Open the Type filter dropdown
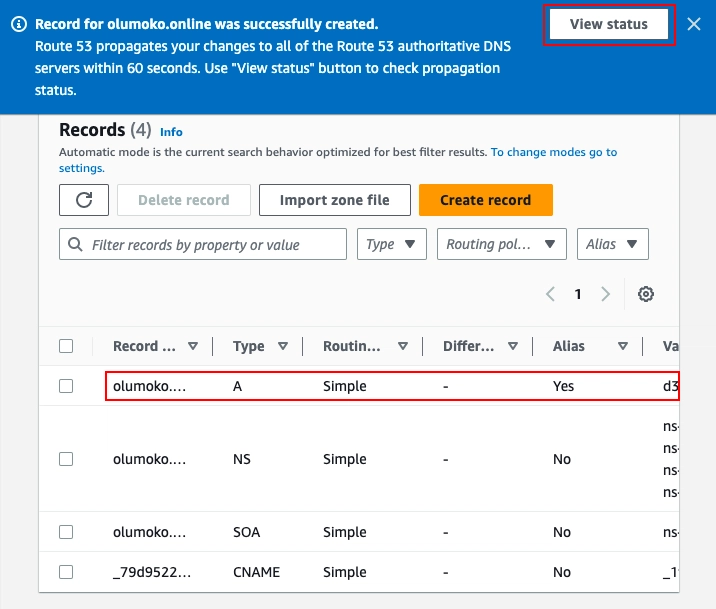716x609 pixels. pos(392,244)
